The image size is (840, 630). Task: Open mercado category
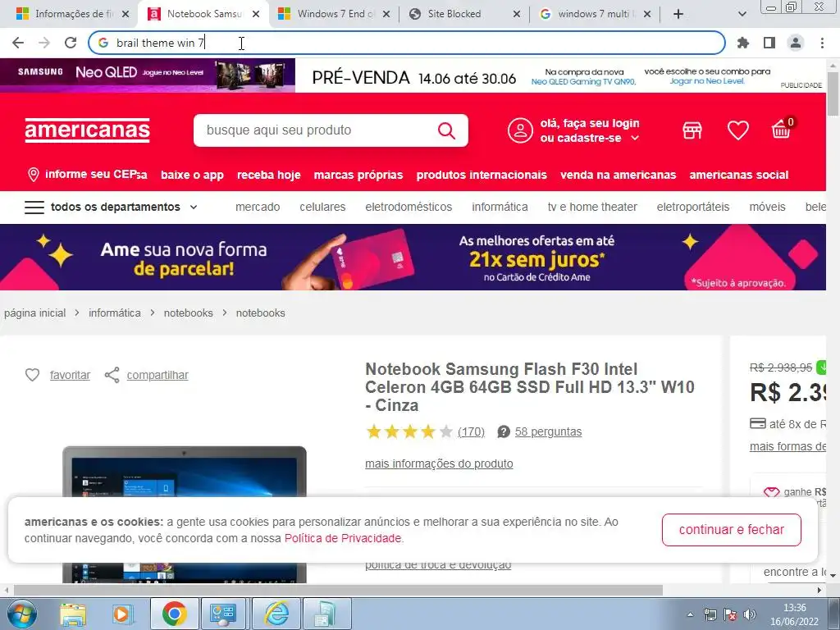(x=258, y=207)
